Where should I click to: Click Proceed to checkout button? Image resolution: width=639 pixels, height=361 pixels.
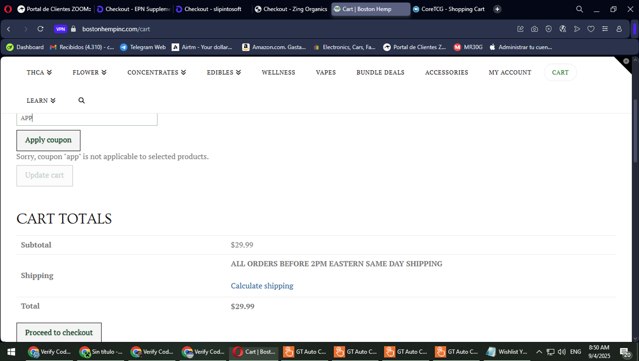pos(59,332)
